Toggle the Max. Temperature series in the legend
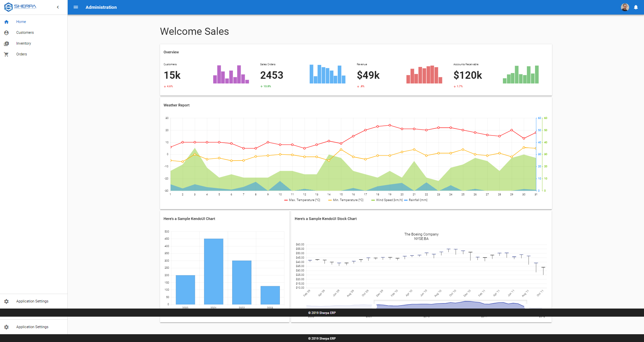Screen dimensions: 644x342 (x=302, y=200)
